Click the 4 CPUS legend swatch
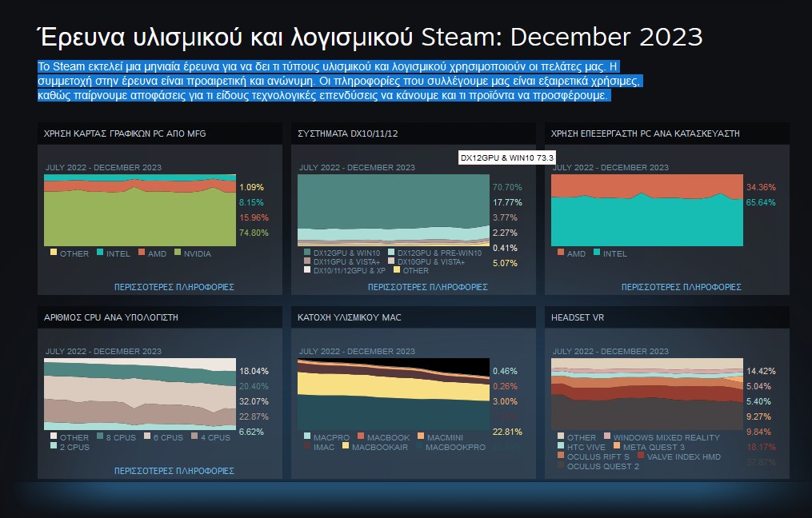Screen dimensions: 812x518 tap(194, 436)
